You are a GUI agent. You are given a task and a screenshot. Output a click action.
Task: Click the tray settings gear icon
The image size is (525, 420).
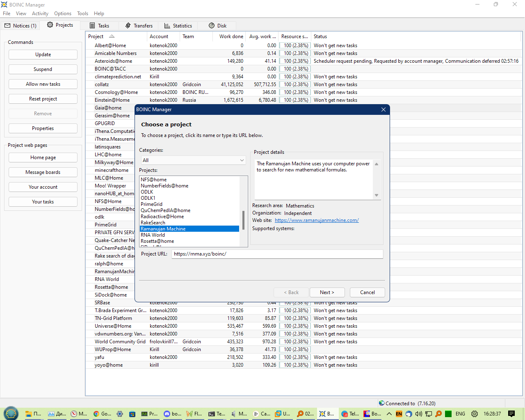[475, 414]
